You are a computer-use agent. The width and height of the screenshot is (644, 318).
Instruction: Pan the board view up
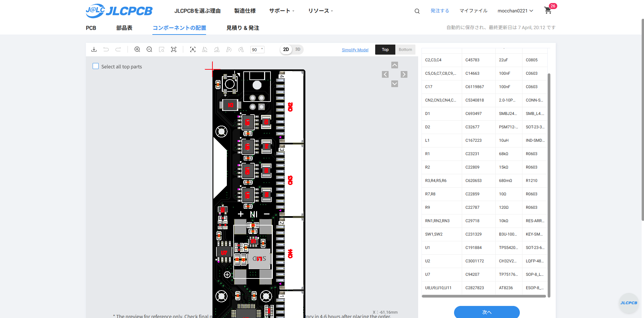(x=395, y=65)
